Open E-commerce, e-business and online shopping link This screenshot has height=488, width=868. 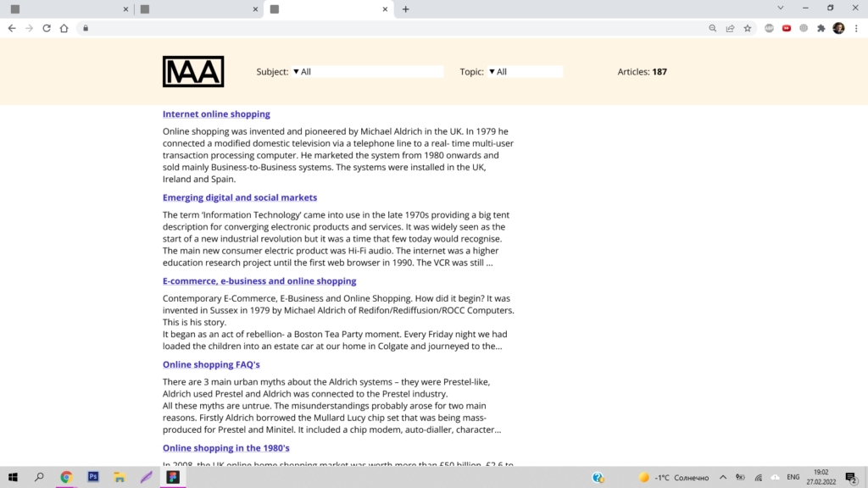(259, 281)
